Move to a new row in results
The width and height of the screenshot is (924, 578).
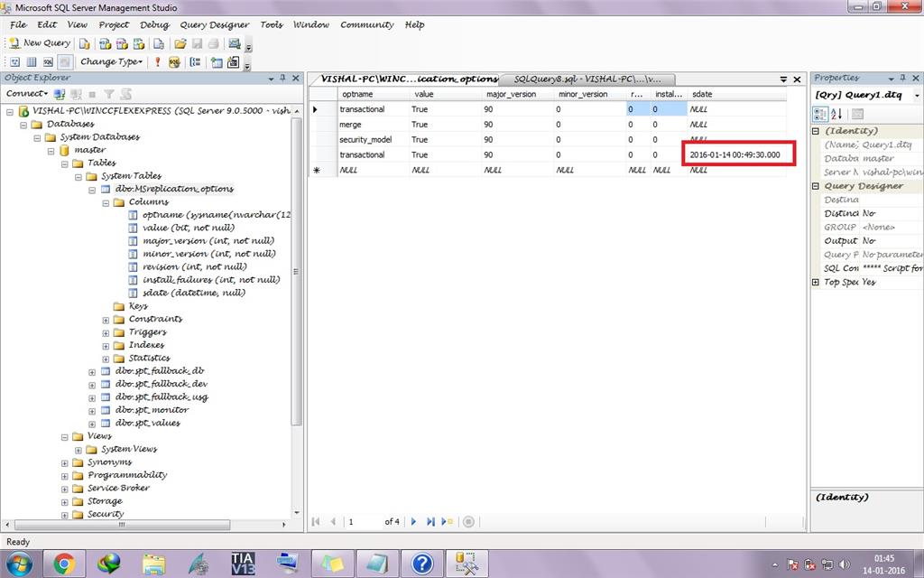tap(447, 521)
